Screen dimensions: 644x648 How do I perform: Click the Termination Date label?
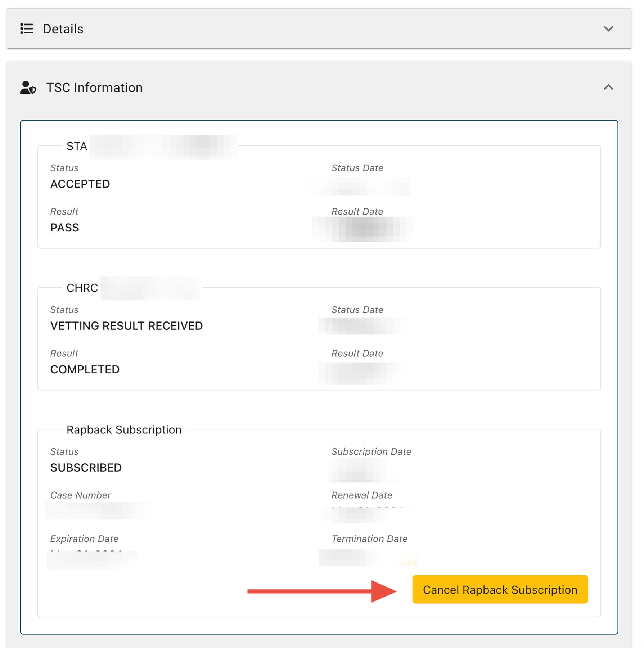[x=369, y=539]
